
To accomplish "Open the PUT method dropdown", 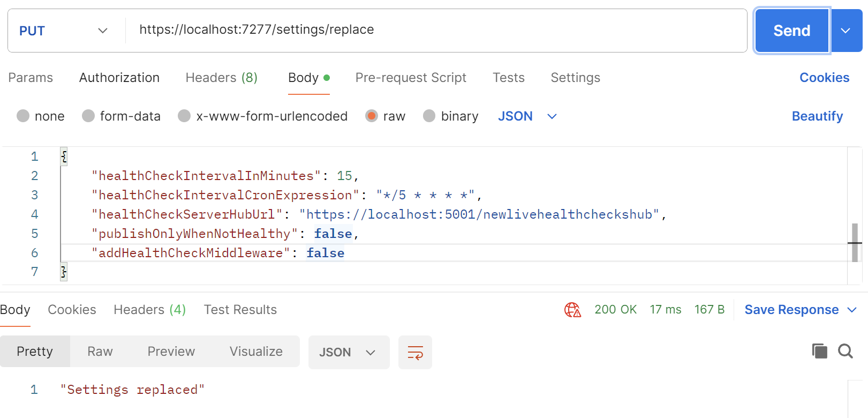I will coord(64,31).
